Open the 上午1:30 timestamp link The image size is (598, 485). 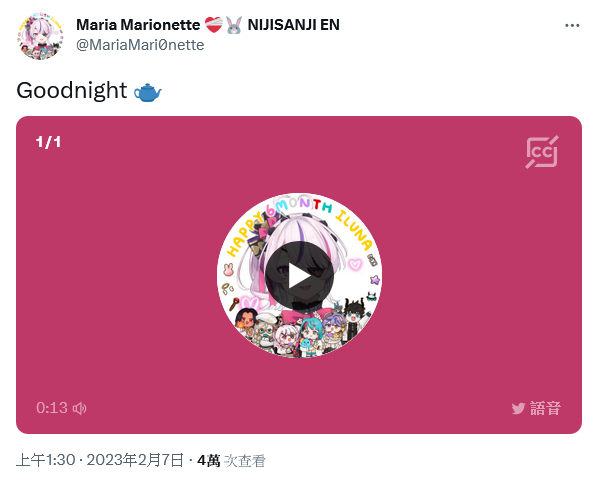coord(46,460)
